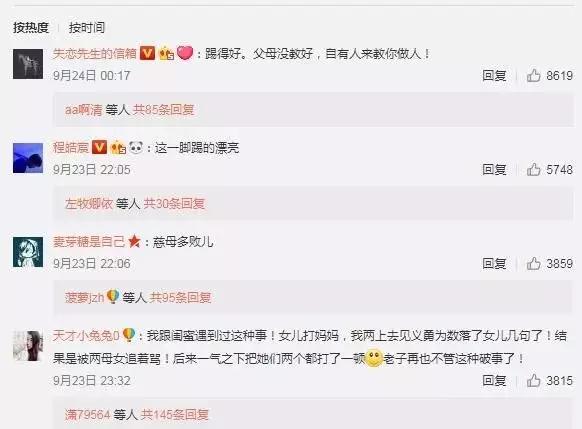Screen dimensions: 582x429
Task: Click 天才小兔兔0's profile photo
Action: pos(28,346)
